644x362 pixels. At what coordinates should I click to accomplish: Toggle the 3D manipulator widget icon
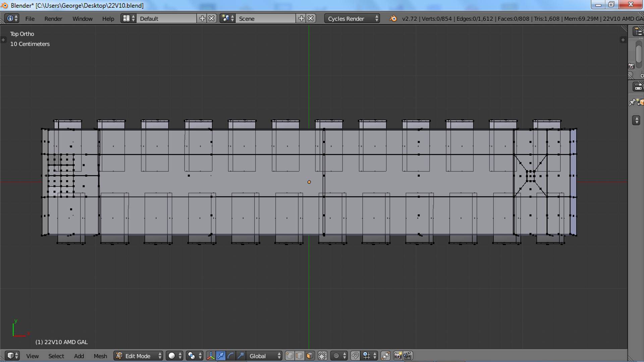(x=211, y=356)
